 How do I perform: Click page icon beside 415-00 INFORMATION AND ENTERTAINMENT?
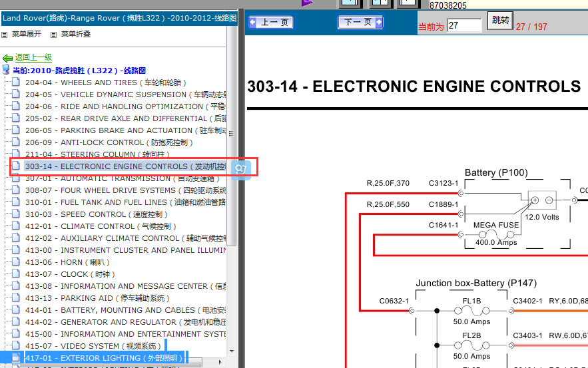pos(16,334)
